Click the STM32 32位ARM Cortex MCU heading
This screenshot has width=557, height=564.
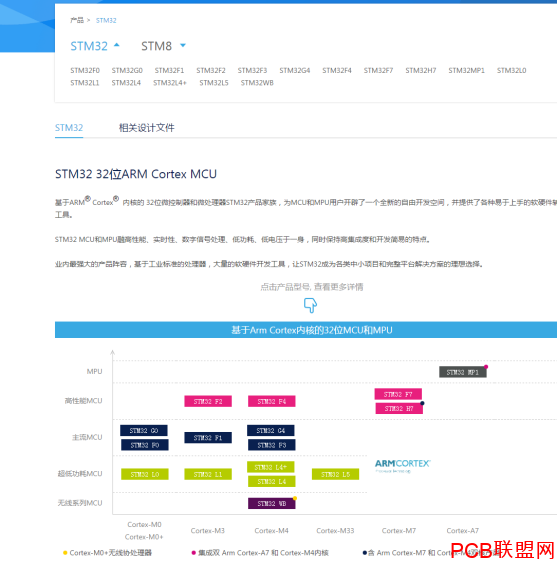click(136, 174)
